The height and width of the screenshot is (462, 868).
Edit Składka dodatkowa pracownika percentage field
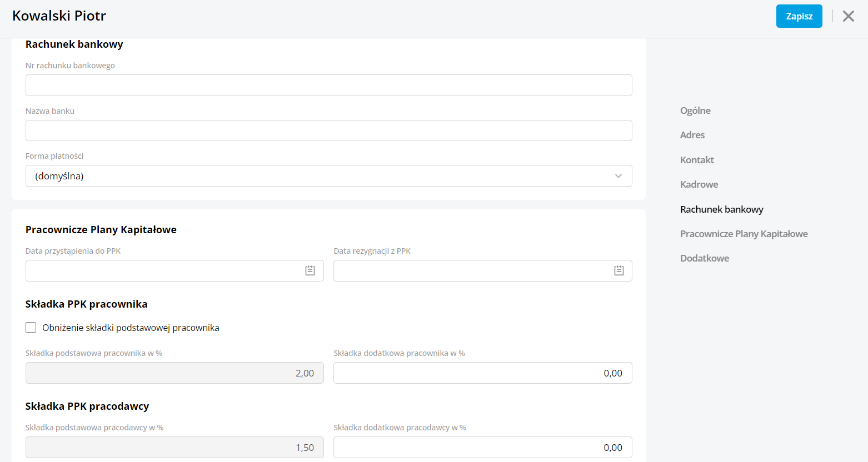click(x=482, y=373)
